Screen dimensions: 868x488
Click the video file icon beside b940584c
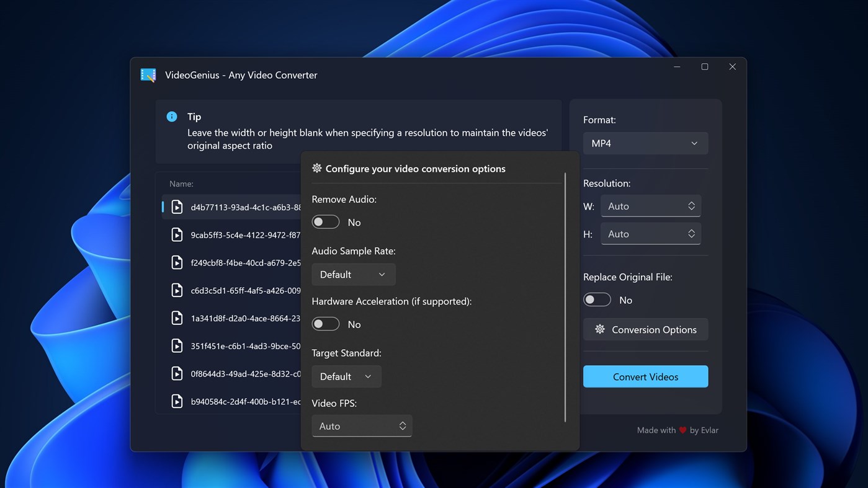click(x=176, y=401)
